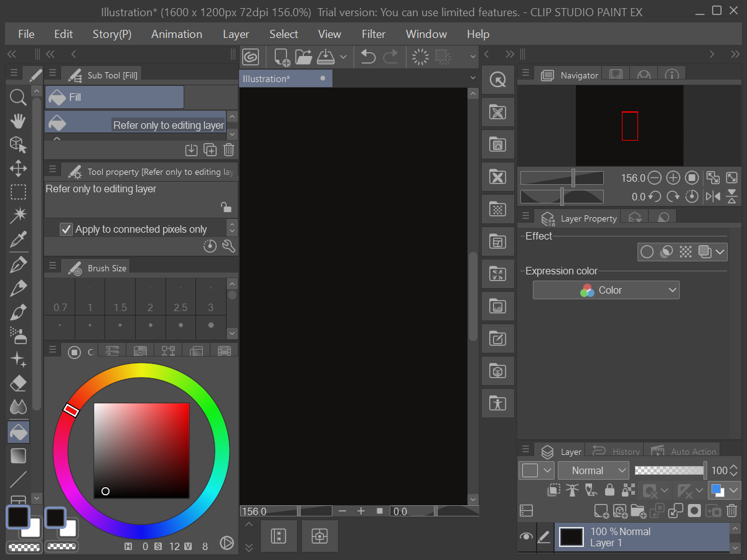Viewport: 747px width, 560px height.
Task: Select the rectangular Selection area tool
Action: [x=18, y=192]
